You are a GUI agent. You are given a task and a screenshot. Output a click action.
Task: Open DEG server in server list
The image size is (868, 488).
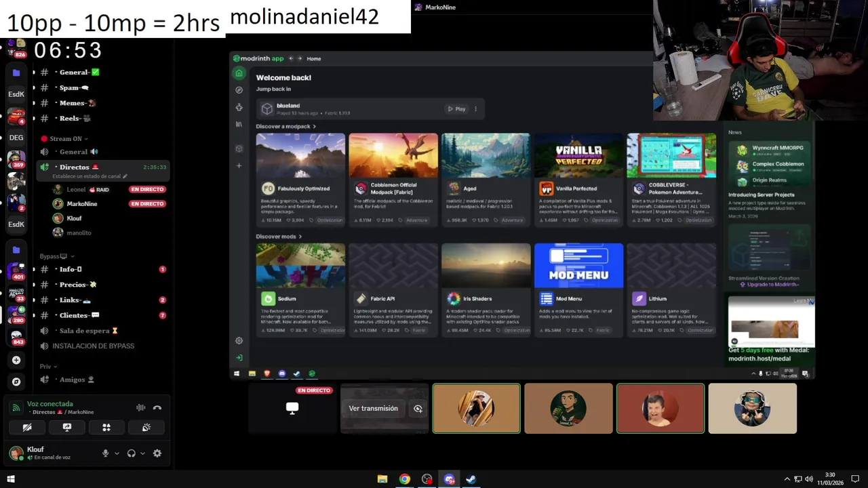coord(16,138)
